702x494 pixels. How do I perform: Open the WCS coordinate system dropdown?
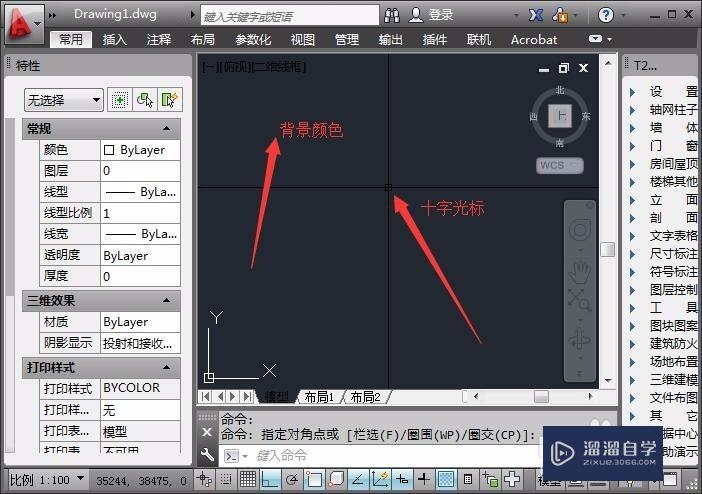(x=560, y=165)
